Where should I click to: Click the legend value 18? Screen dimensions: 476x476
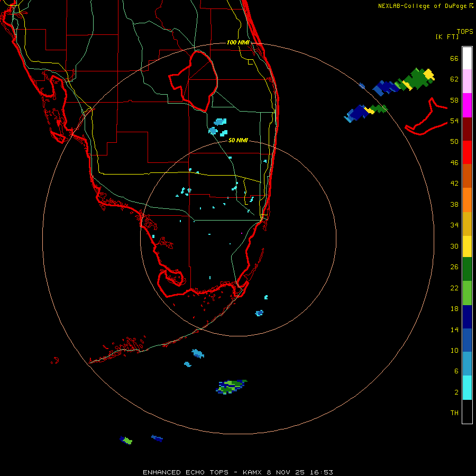(454, 309)
